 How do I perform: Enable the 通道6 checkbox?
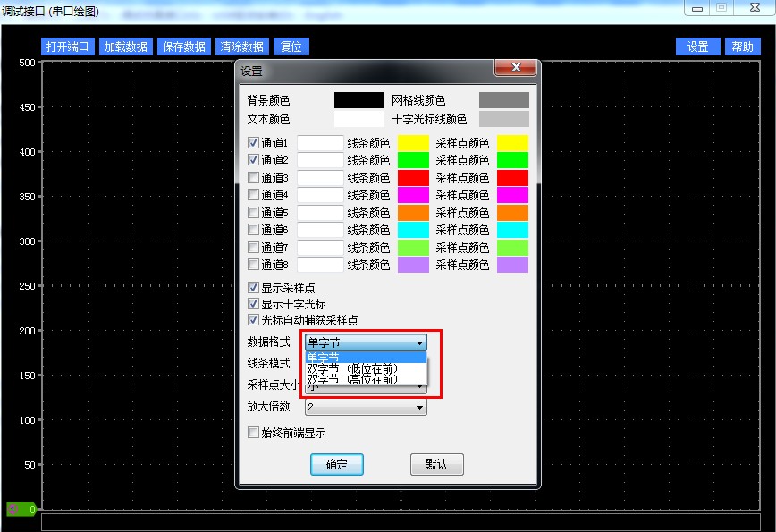pyautogui.click(x=253, y=230)
